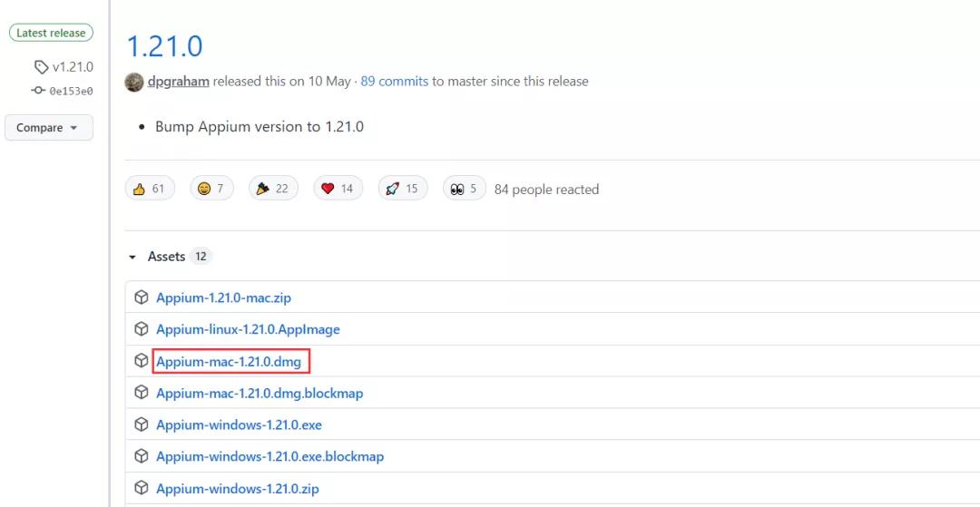Click package icon beside Appium-1.21.0-mac.zip
This screenshot has width=980, height=507.
pos(142,297)
